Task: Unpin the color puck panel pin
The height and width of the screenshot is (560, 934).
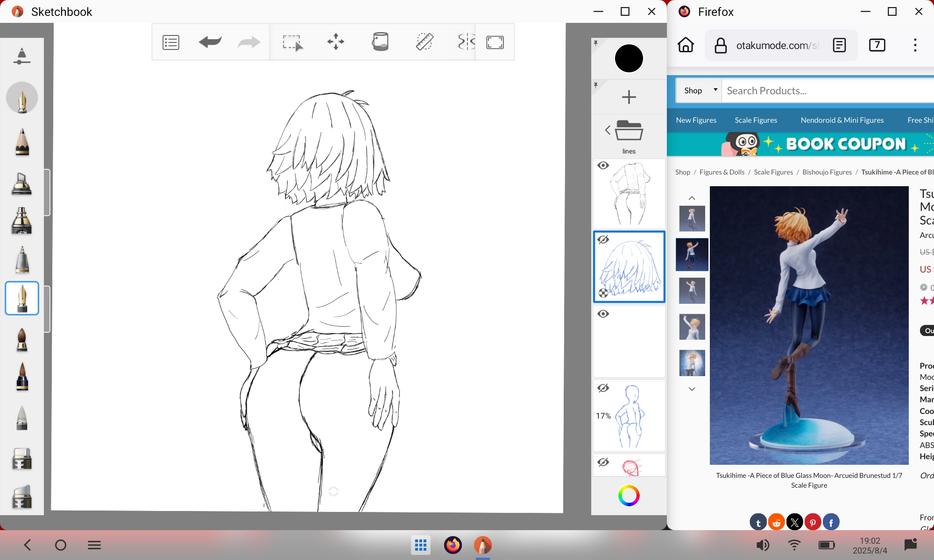Action: pos(596,43)
